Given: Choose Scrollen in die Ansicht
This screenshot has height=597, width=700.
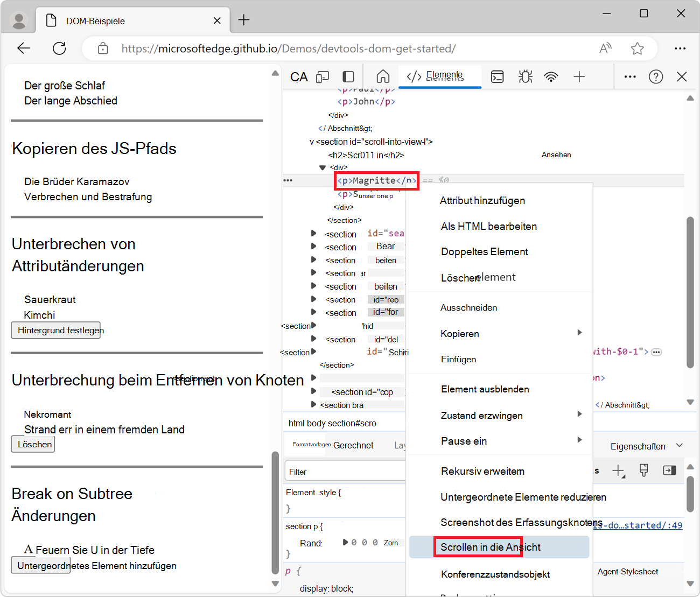Looking at the screenshot, I should (499, 547).
